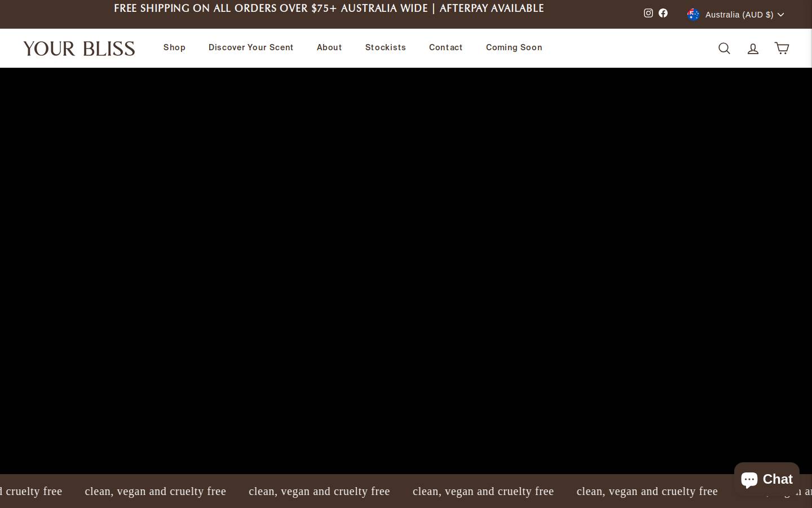Open the Contact page
This screenshot has width=812, height=508.
446,47
